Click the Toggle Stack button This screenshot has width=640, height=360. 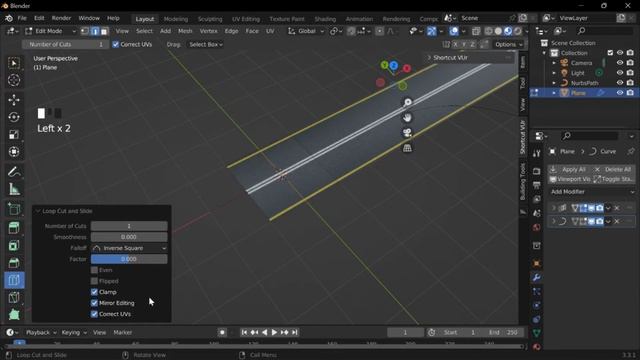[614, 179]
